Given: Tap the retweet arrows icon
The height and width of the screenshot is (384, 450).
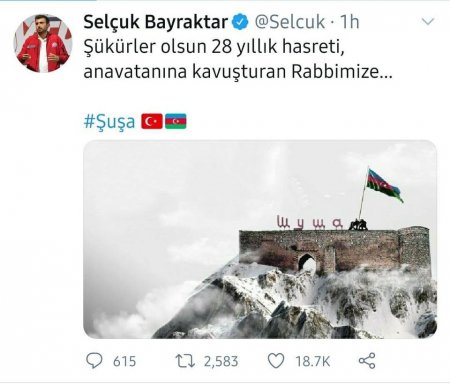Looking at the screenshot, I should [x=185, y=361].
